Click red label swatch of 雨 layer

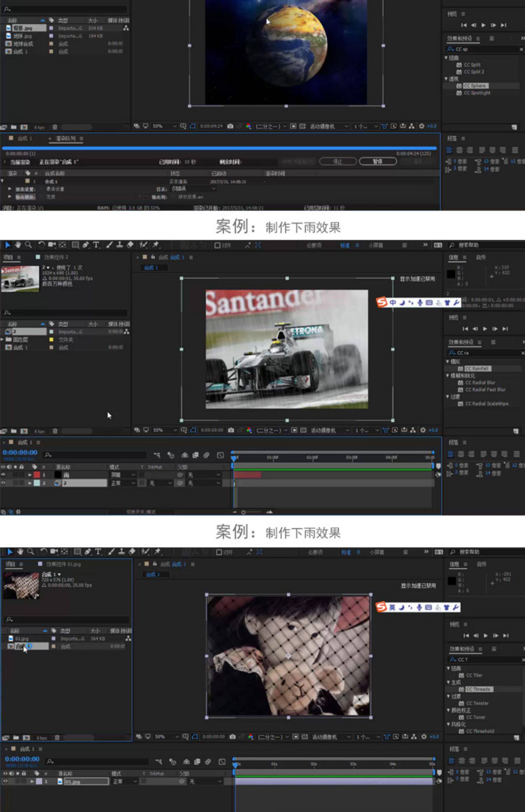pos(37,475)
